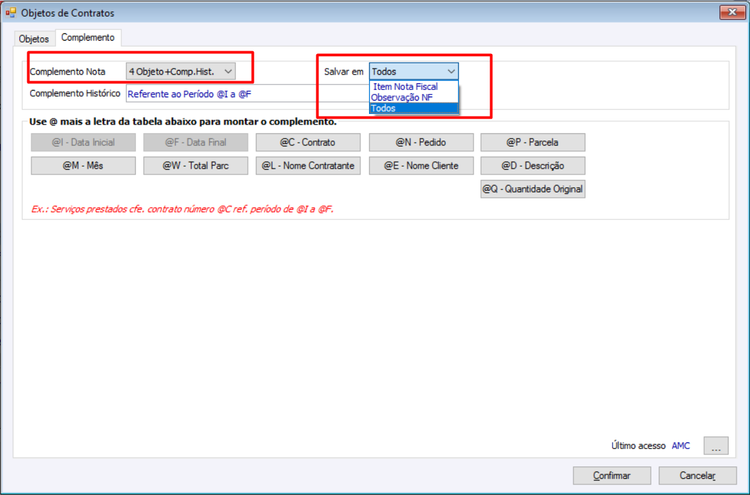Open the ellipsis button beside Último acesso
This screenshot has height=495, width=750.
point(716,446)
